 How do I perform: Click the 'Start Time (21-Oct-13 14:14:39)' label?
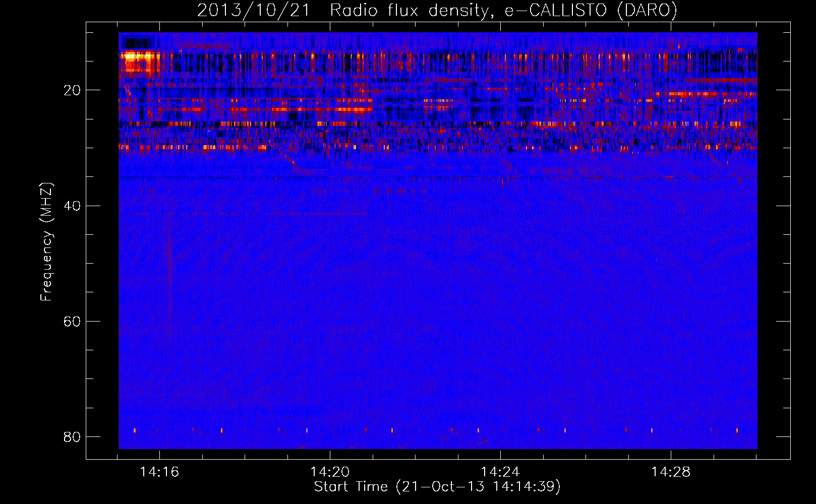pyautogui.click(x=437, y=487)
